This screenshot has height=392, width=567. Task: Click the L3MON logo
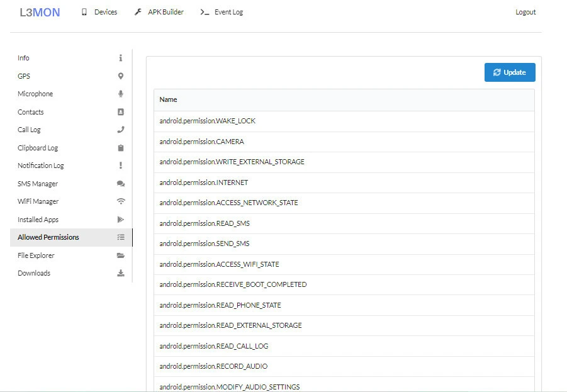click(x=40, y=13)
